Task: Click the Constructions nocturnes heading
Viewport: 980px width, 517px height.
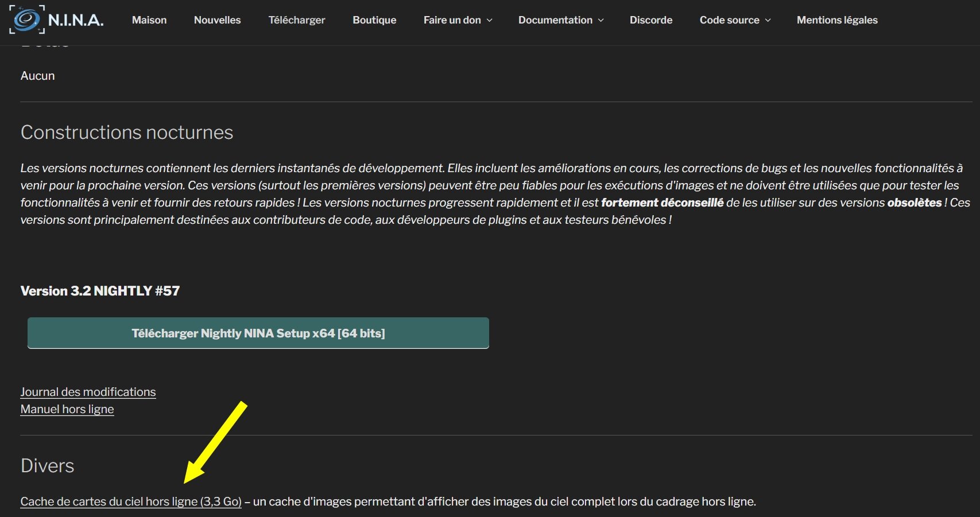Action: (127, 133)
